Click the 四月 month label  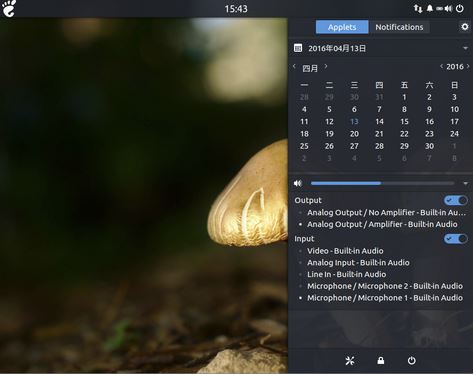[310, 68]
